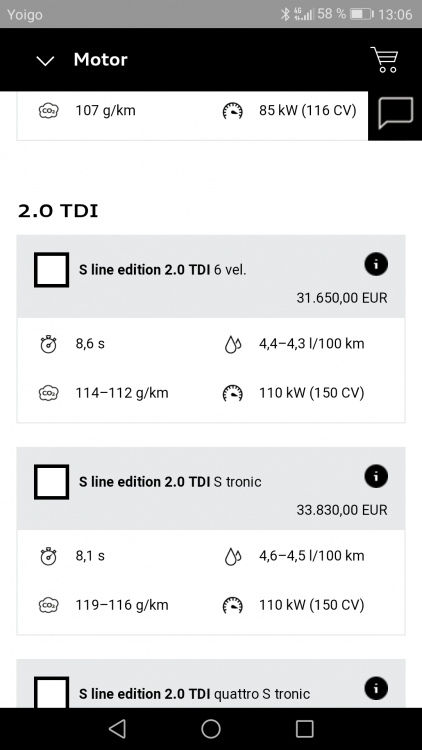Tap the Android back navigation icon
This screenshot has width=422, height=750.
pos(117,729)
